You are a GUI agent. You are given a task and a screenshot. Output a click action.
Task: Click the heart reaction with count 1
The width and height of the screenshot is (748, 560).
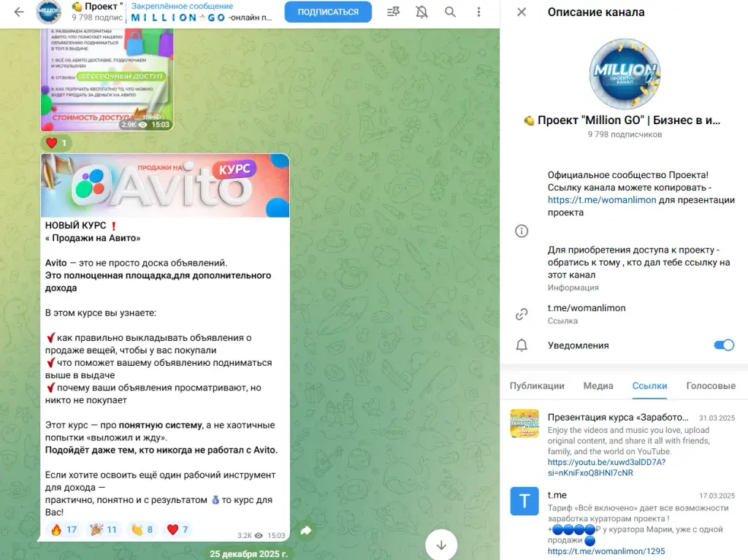tap(57, 142)
